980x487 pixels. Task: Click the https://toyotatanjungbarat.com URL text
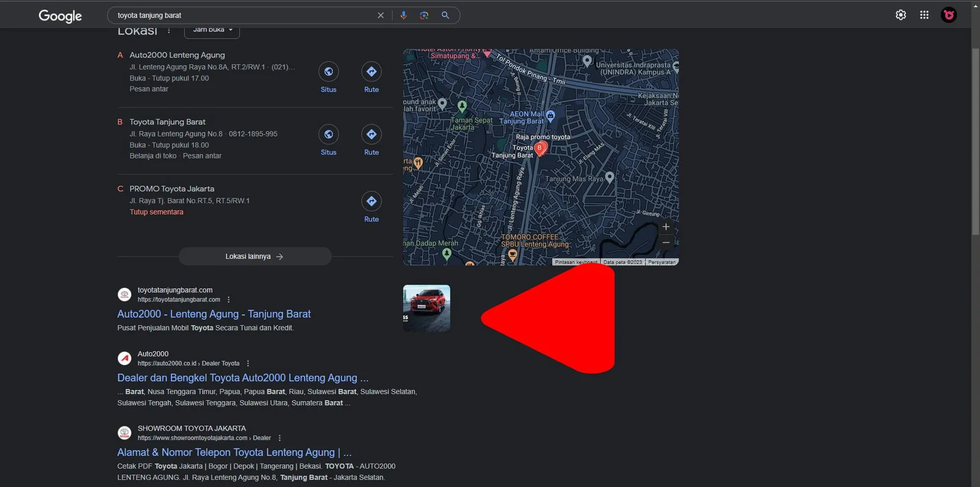(x=179, y=300)
